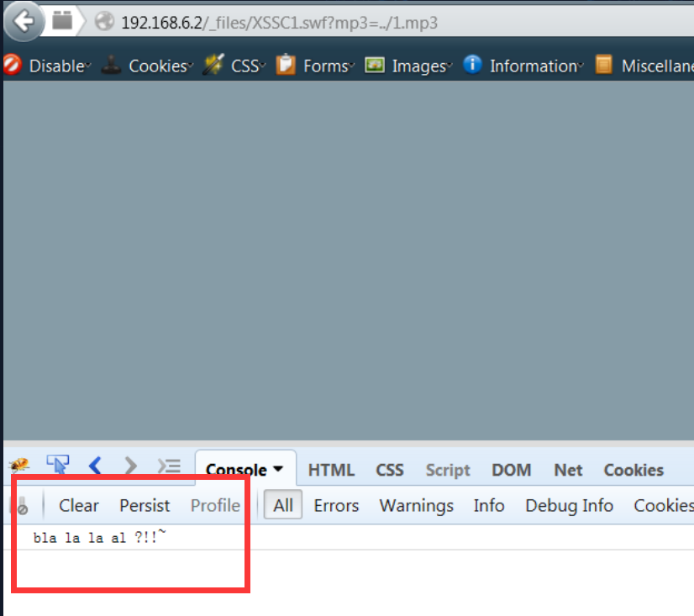Image resolution: width=694 pixels, height=616 pixels.
Task: Click Firebug's gray forward arrow
Action: click(130, 466)
